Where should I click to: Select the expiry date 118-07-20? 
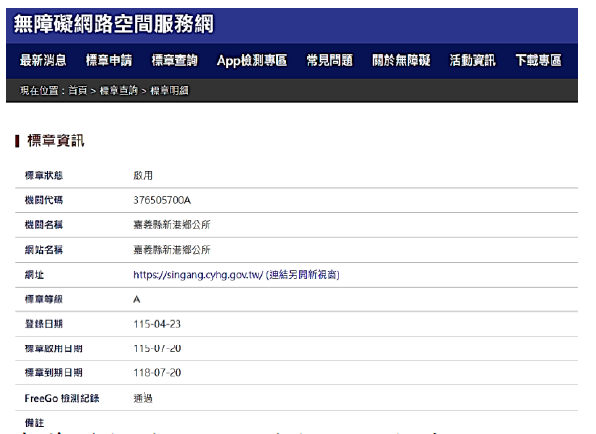click(157, 372)
